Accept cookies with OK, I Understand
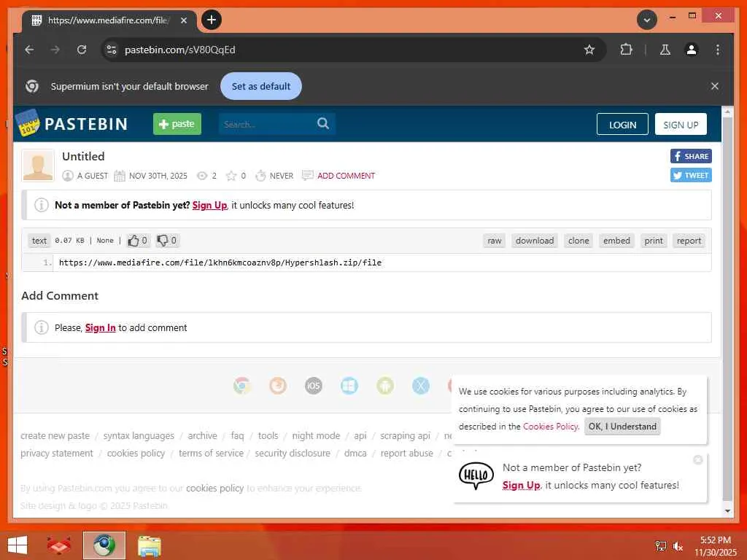 point(622,426)
